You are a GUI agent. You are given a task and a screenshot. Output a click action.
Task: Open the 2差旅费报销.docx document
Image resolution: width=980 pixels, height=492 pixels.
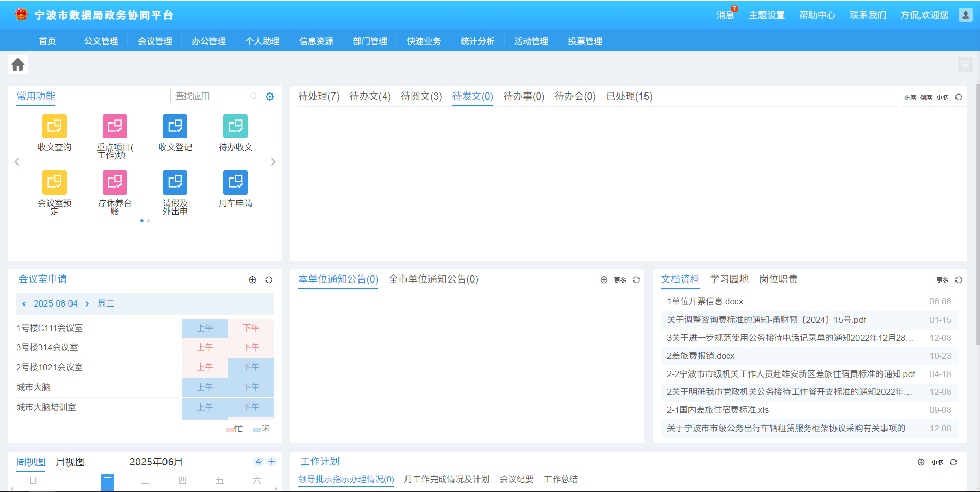click(700, 356)
